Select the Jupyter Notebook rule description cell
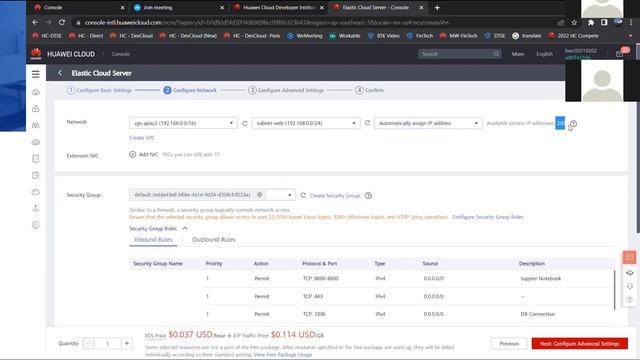 pos(540,278)
